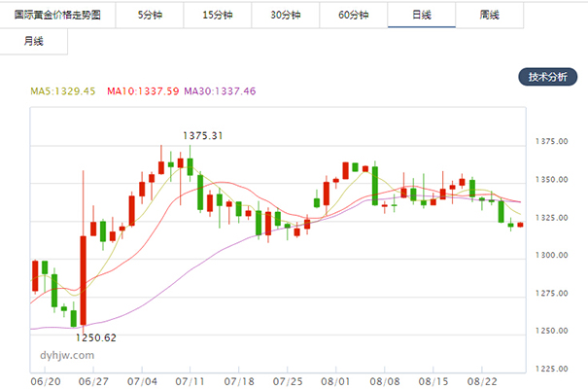Click the MA30:1337.46 indicator label
This screenshot has width=588, height=389.
[x=220, y=91]
